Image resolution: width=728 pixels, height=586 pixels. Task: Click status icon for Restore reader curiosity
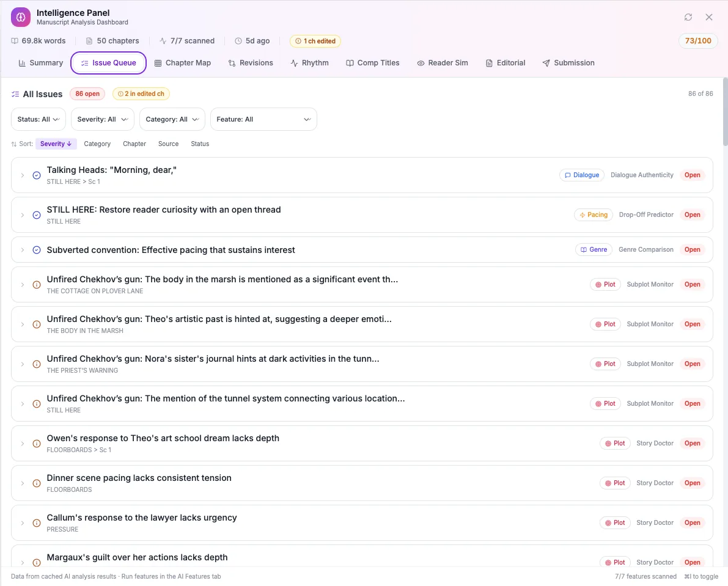point(37,215)
